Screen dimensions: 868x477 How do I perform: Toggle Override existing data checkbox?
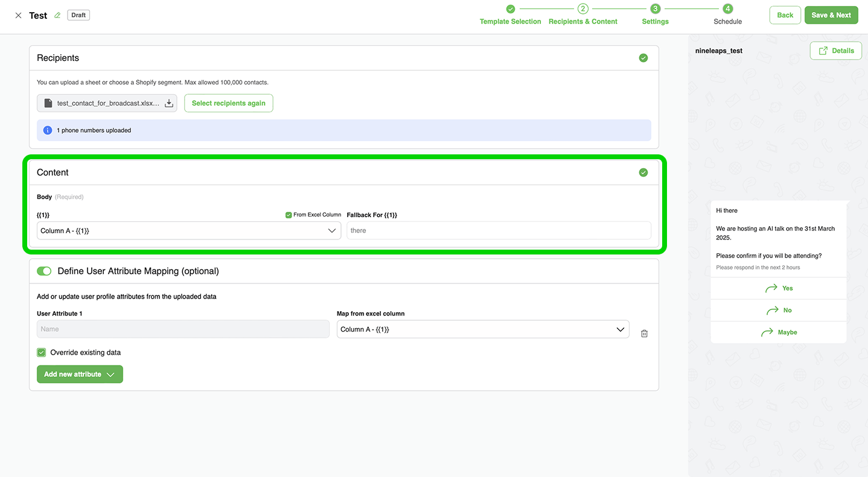tap(42, 353)
